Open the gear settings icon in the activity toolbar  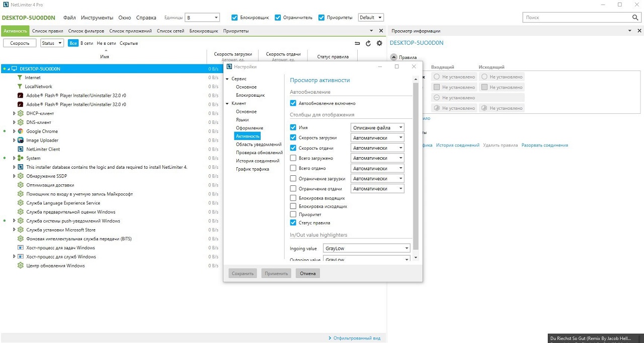(x=379, y=43)
